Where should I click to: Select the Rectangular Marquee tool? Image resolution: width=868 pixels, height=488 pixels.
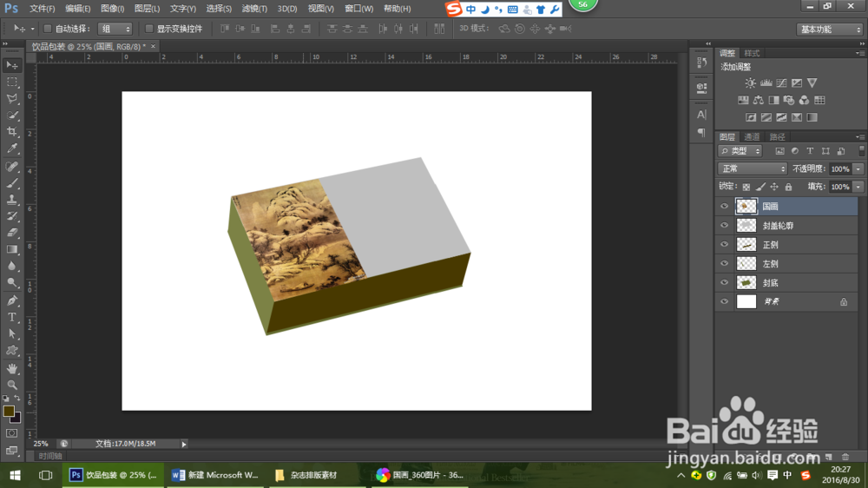(x=11, y=82)
